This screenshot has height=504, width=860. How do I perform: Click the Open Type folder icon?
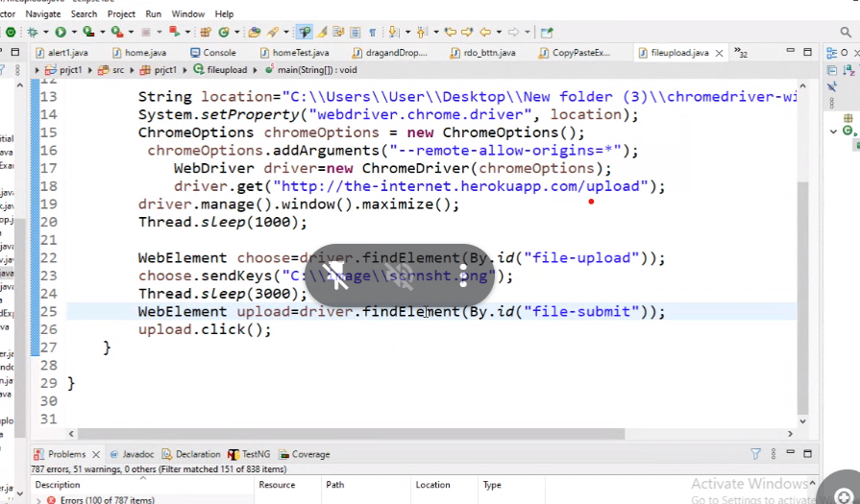pyautogui.click(x=255, y=33)
